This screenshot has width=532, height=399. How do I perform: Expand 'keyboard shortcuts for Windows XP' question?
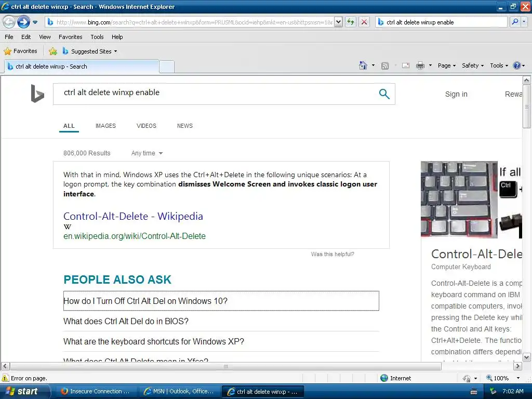pos(221,341)
